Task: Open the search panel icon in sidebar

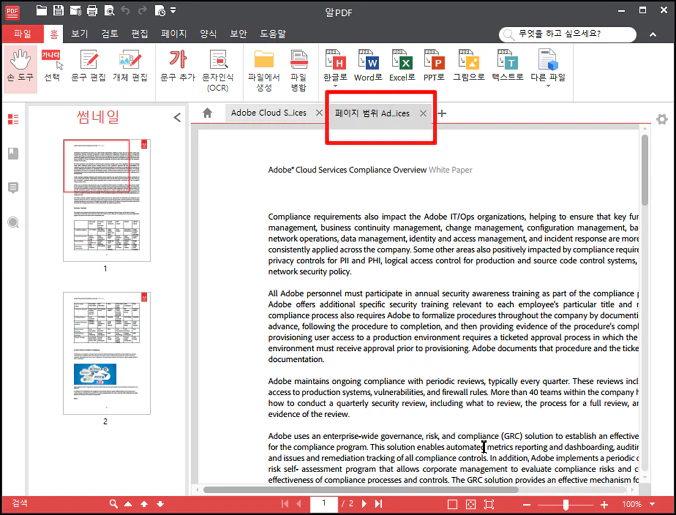Action: [x=13, y=222]
